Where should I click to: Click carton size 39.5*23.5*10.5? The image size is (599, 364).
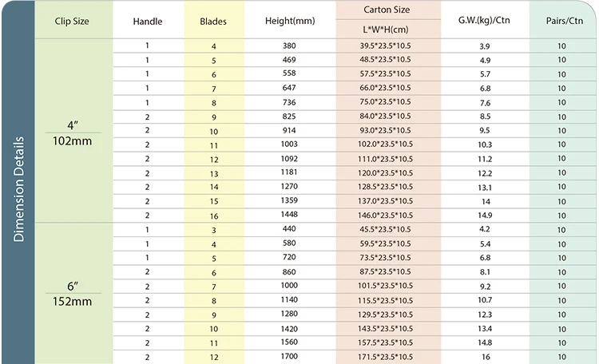(x=385, y=45)
